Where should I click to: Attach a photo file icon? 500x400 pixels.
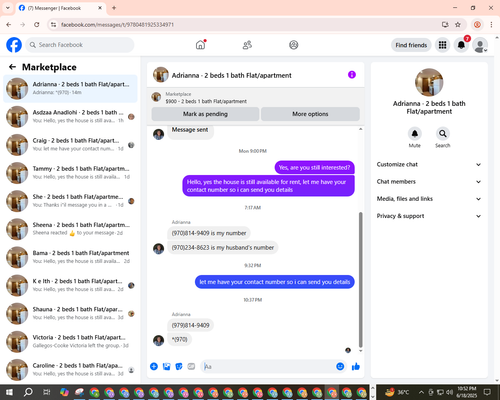(166, 367)
